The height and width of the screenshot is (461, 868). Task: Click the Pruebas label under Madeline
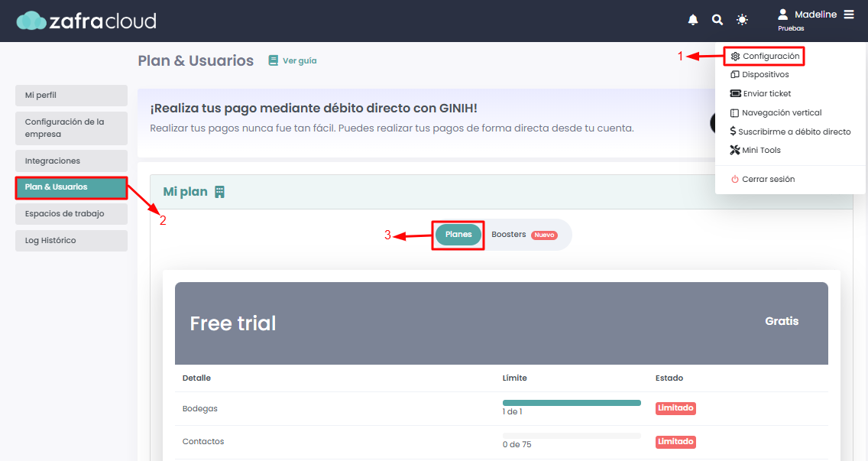791,28
